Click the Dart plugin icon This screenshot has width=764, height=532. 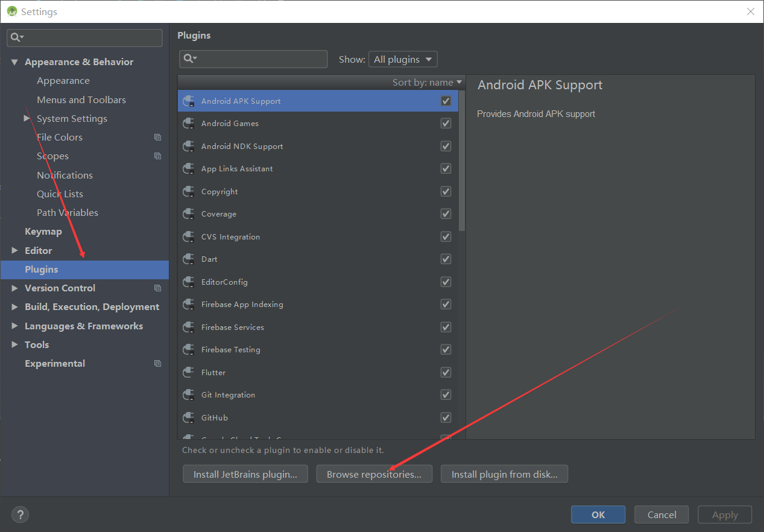click(188, 259)
